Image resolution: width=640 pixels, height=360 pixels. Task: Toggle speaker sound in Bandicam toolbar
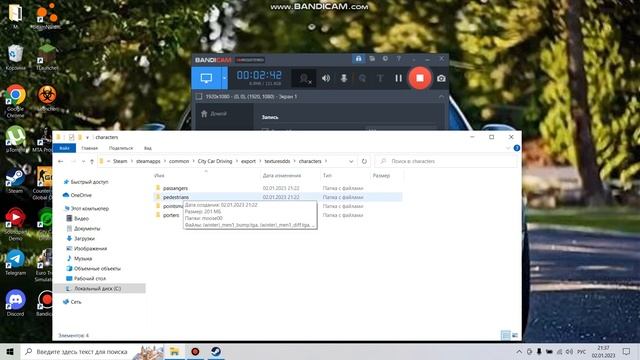326,78
